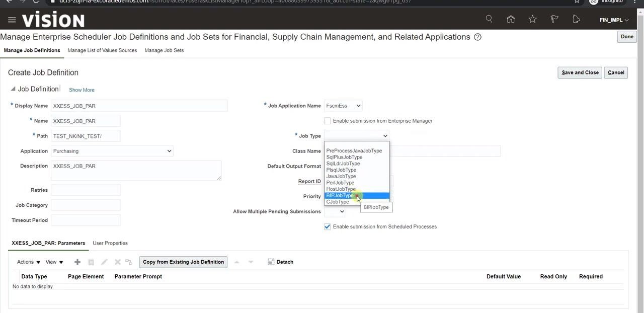Open Allow Multiple Pending Submissions dropdown
Screen dimensions: 644x313
tap(335, 211)
